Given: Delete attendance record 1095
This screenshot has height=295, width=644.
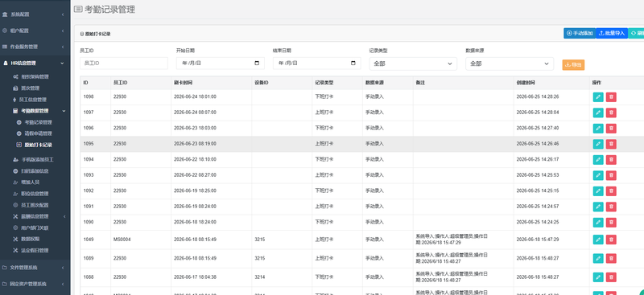Looking at the screenshot, I should coord(611,144).
